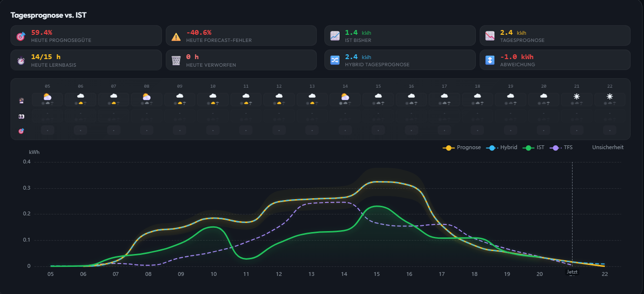Toggle the TFS series in chart legend
This screenshot has height=294, width=644.
[561, 148]
